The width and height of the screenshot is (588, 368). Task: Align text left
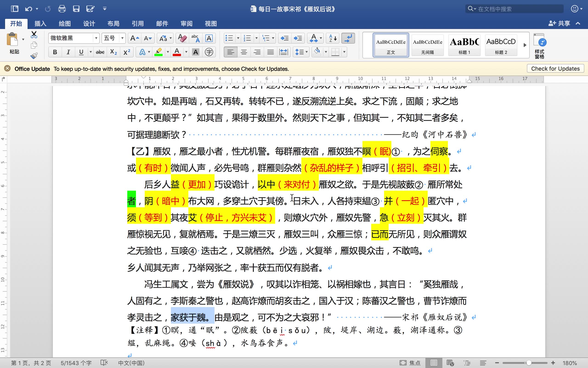pos(231,52)
